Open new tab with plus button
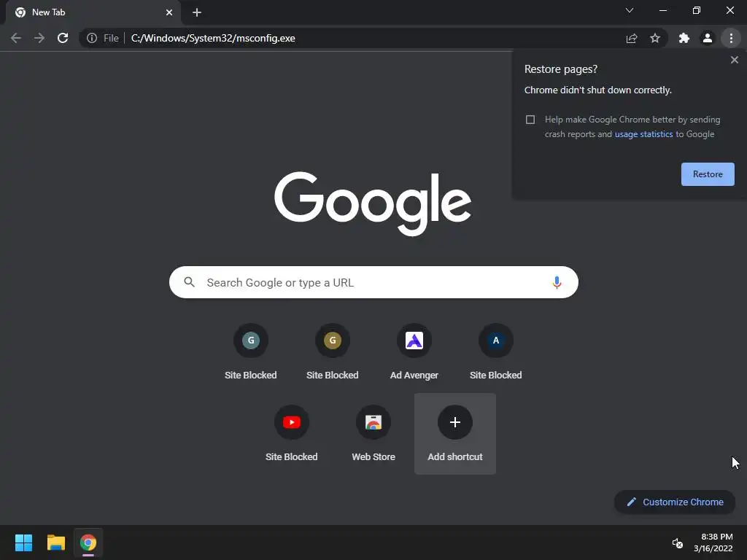This screenshot has width=747, height=560. pyautogui.click(x=197, y=12)
